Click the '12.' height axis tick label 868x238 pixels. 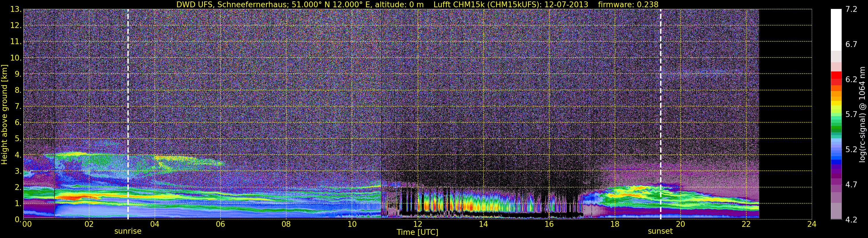[x=16, y=26]
